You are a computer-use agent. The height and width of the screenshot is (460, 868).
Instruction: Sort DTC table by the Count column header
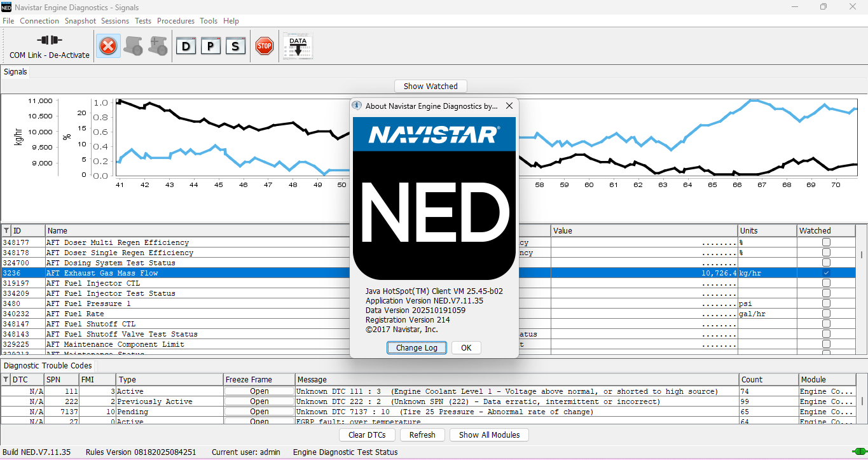[769, 379]
